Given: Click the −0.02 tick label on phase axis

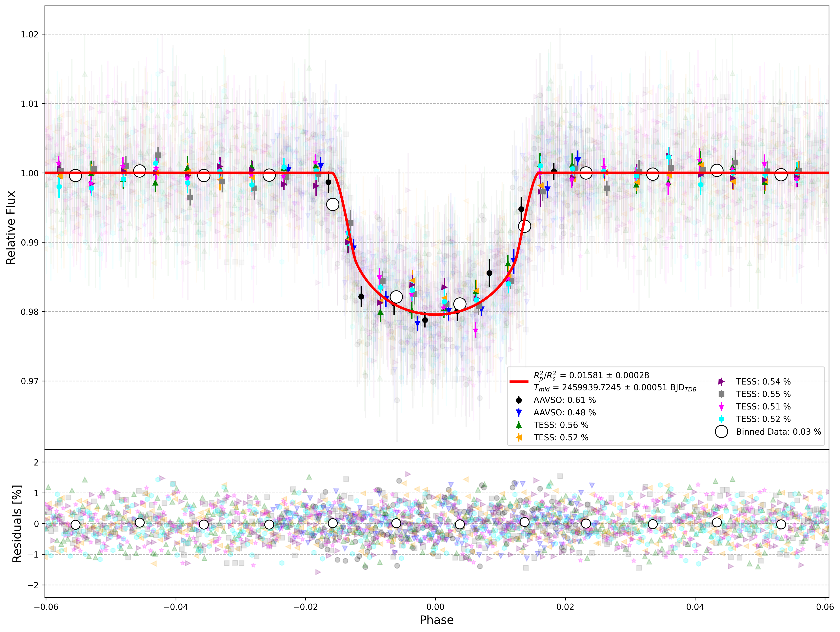Looking at the screenshot, I should pos(306,607).
